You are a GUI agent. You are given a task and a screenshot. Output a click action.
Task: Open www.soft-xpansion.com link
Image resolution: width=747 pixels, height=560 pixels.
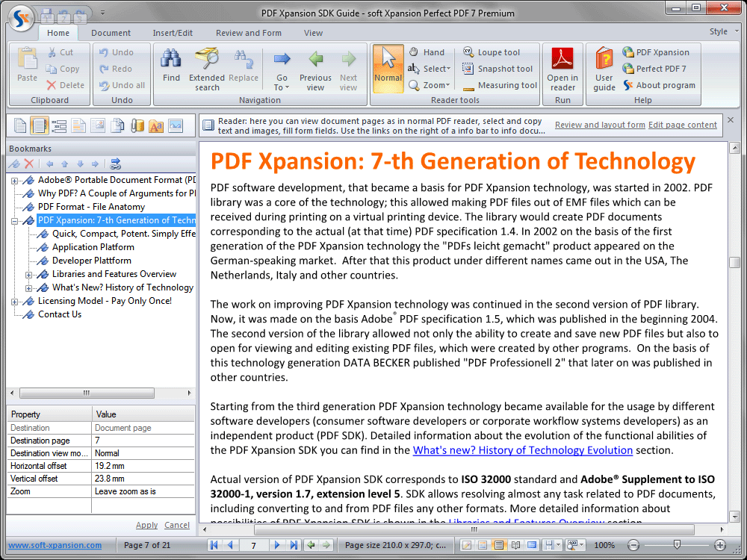(x=55, y=545)
